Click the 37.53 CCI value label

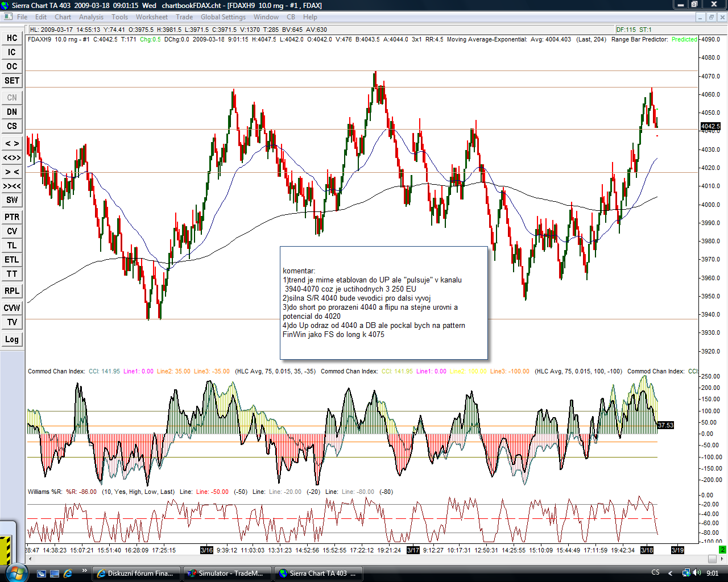point(665,425)
